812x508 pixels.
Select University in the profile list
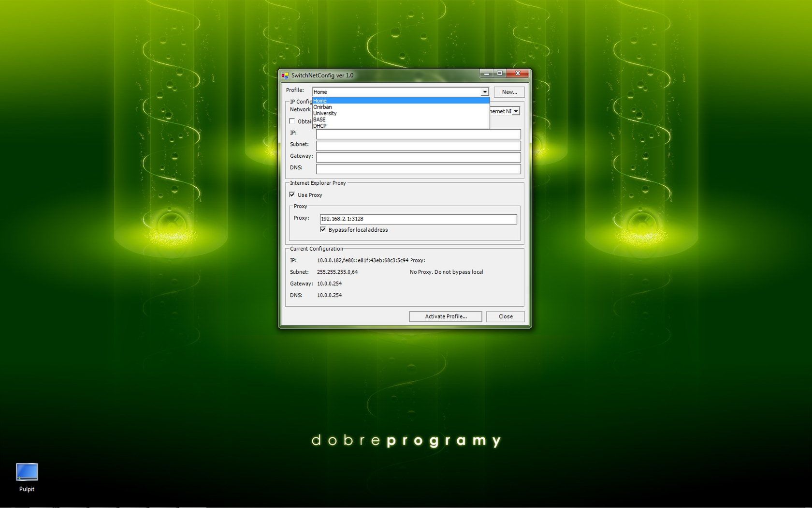click(401, 113)
